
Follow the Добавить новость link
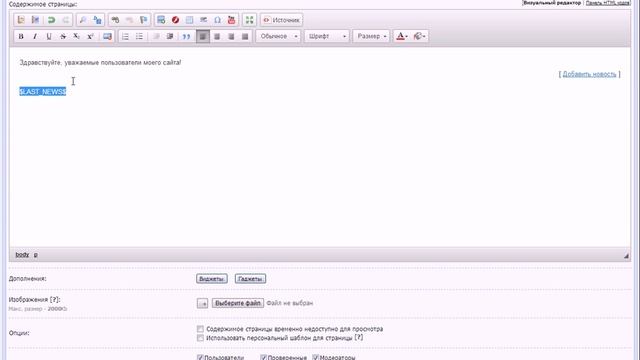(589, 74)
